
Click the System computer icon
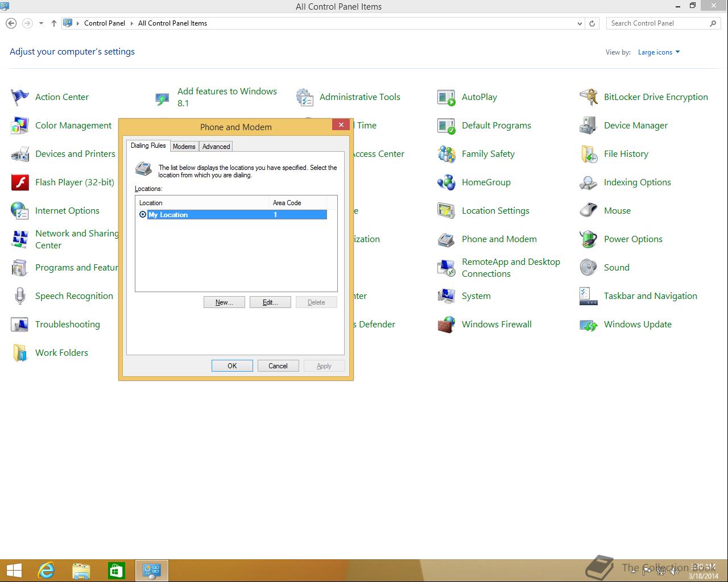point(446,296)
